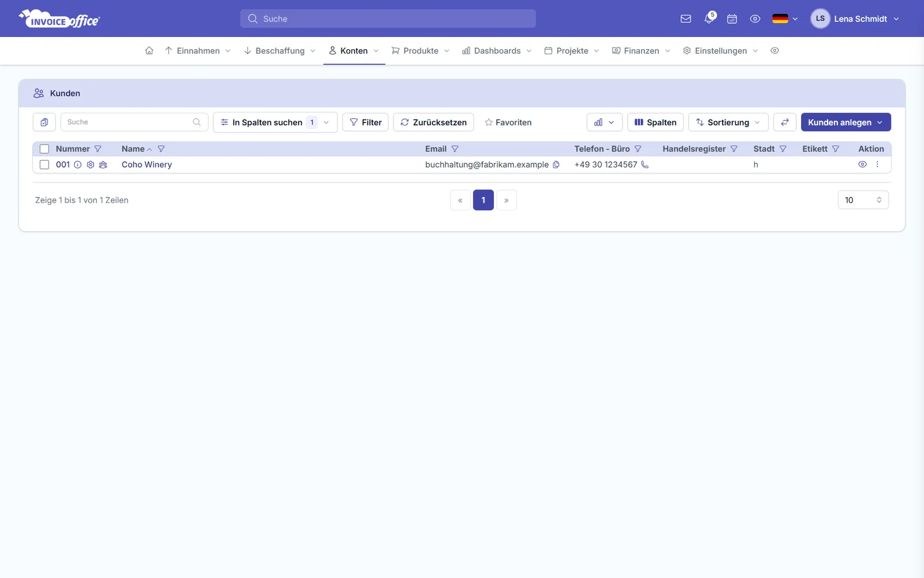Viewport: 924px width, 578px height.
Task: Focus the global Suche search bar
Action: 388,18
